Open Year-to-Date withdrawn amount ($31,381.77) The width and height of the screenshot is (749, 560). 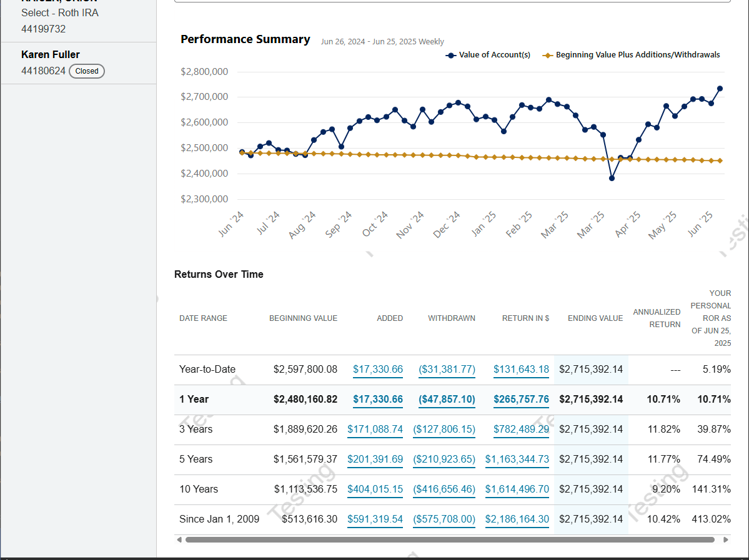tap(447, 369)
